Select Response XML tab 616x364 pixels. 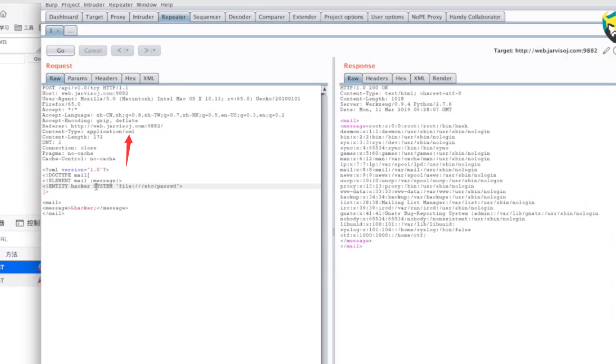tap(419, 78)
